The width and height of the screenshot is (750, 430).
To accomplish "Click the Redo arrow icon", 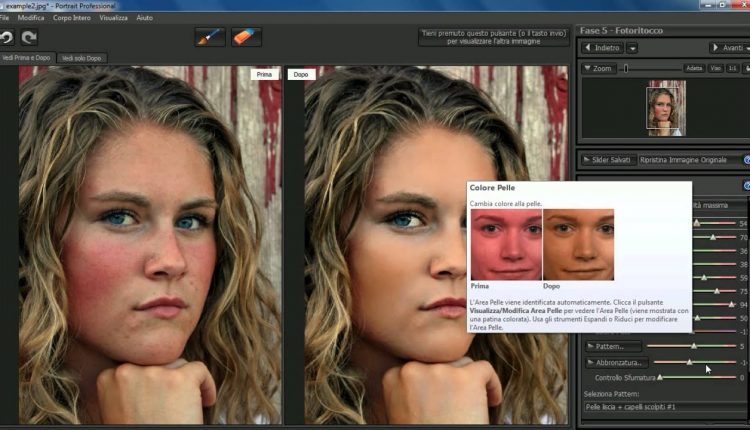I will 29,37.
